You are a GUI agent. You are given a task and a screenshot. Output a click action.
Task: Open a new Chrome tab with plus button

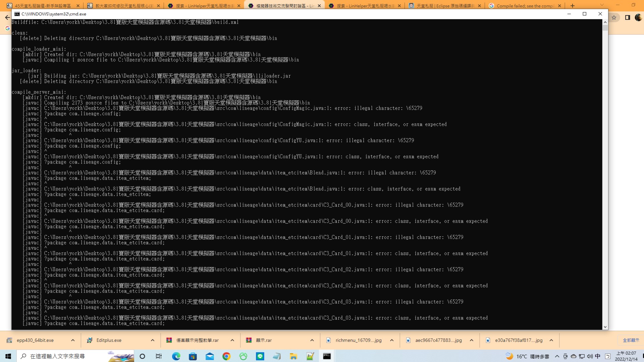click(573, 6)
